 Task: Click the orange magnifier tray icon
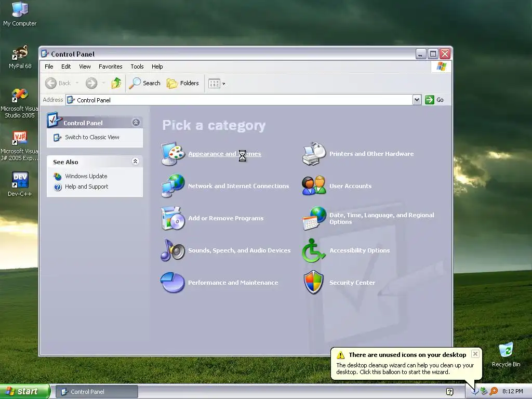[494, 391]
